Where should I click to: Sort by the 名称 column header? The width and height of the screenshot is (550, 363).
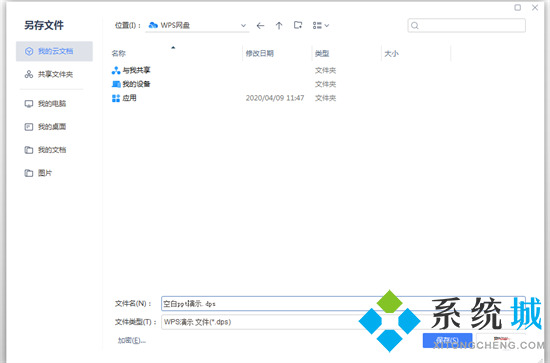pos(119,53)
